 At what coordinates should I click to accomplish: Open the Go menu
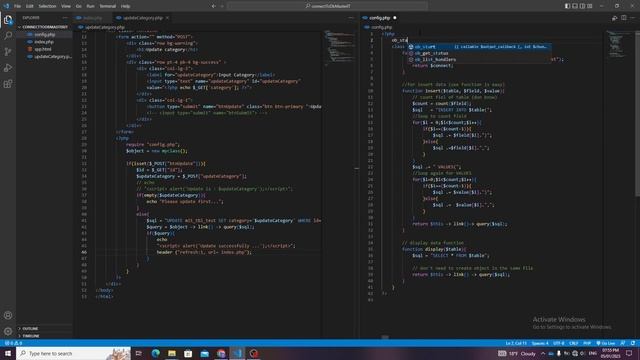click(78, 6)
